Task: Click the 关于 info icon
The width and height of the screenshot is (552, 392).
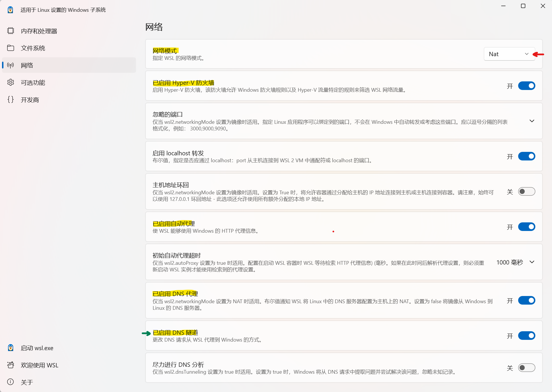Action: click(x=11, y=382)
